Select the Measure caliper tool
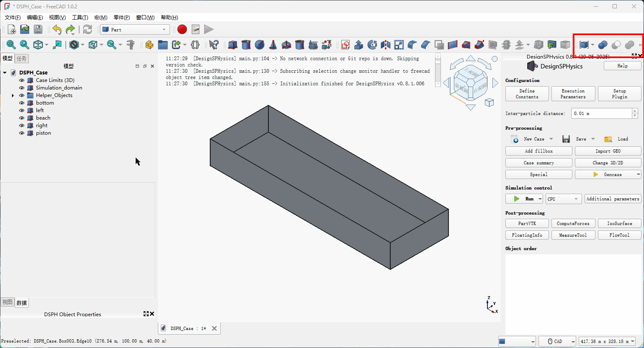644x348 pixels. (131, 45)
